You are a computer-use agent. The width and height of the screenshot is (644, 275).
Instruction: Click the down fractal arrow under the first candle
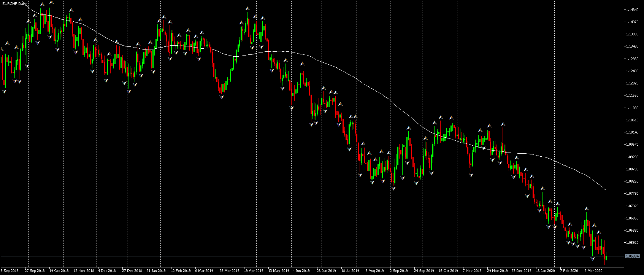5,91
